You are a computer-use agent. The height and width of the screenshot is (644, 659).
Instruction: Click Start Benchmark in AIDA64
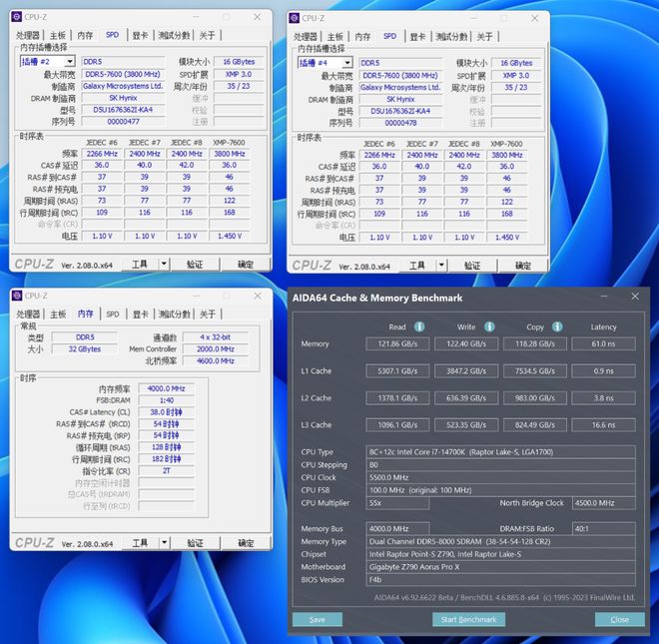(x=468, y=620)
